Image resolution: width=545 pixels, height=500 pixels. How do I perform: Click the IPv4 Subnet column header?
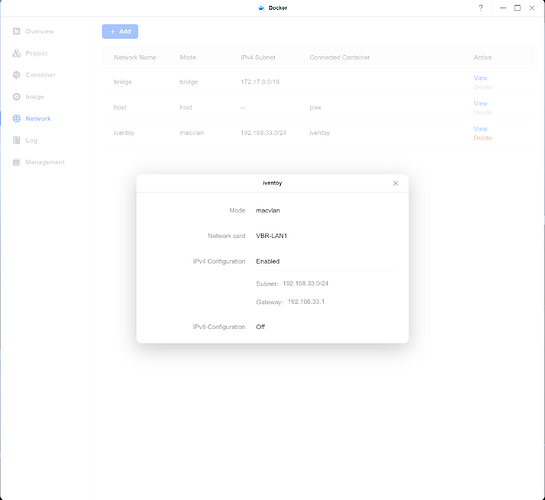[258, 57]
